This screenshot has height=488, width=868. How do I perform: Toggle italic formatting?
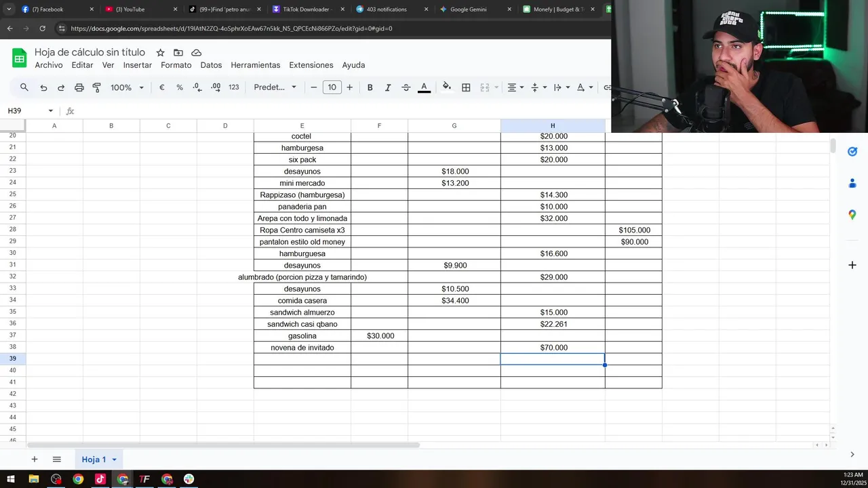[x=388, y=87]
